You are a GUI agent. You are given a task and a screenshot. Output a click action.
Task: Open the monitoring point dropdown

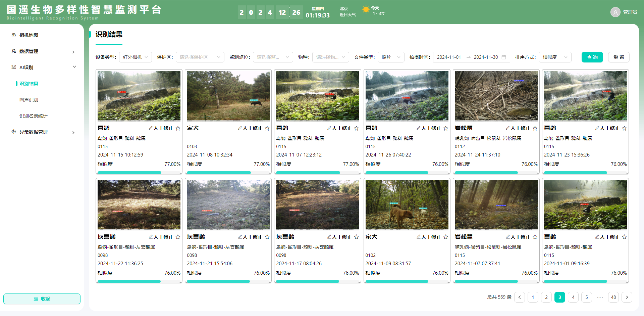(x=273, y=57)
